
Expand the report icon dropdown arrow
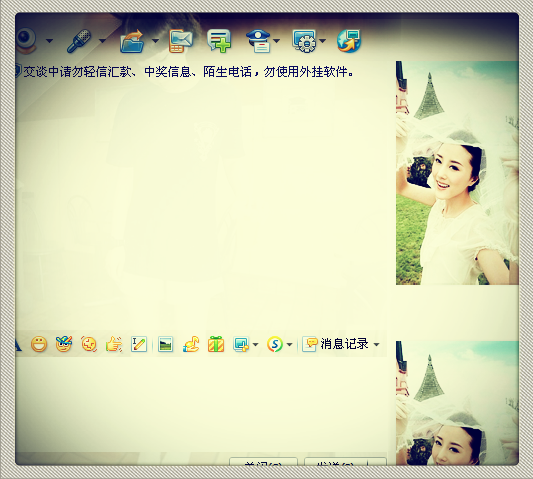click(x=277, y=41)
